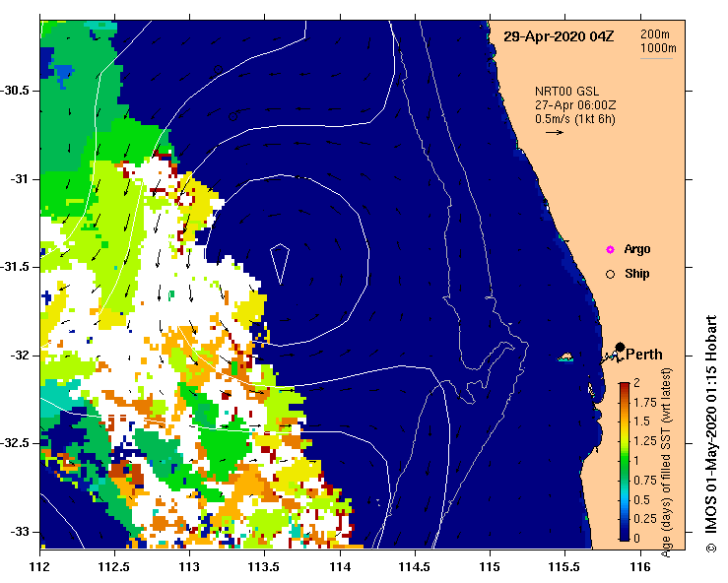This screenshot has width=728, height=583.
Task: Click the Ship legend text
Action: pos(637,274)
